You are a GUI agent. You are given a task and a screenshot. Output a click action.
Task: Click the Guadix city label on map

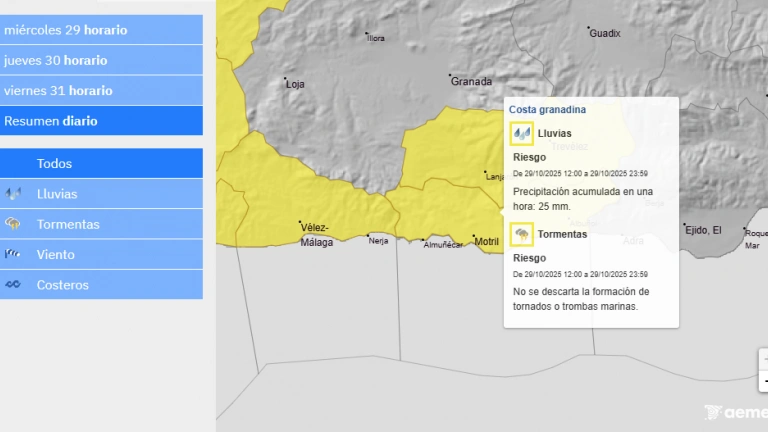click(605, 33)
